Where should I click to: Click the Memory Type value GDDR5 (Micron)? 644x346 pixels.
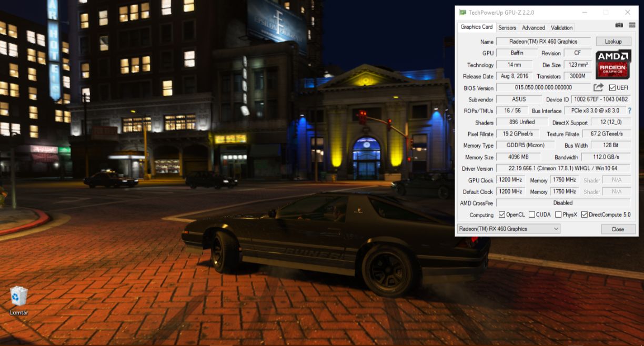(525, 146)
